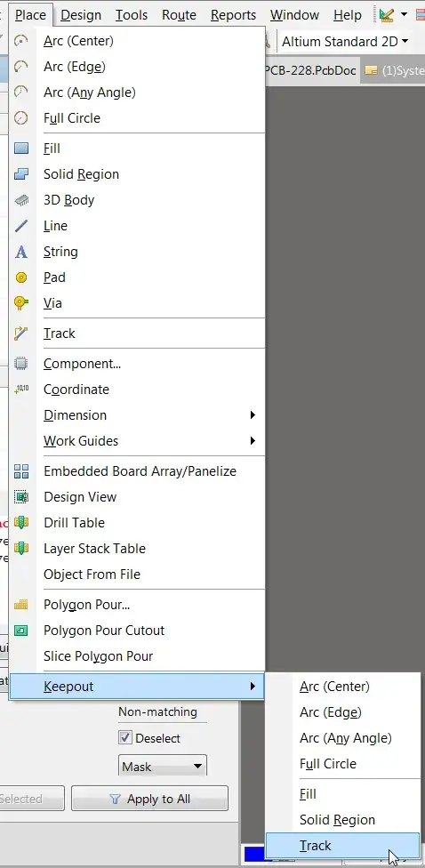
Task: Open Altium Standard 2D view dropdown
Action: coord(345,42)
